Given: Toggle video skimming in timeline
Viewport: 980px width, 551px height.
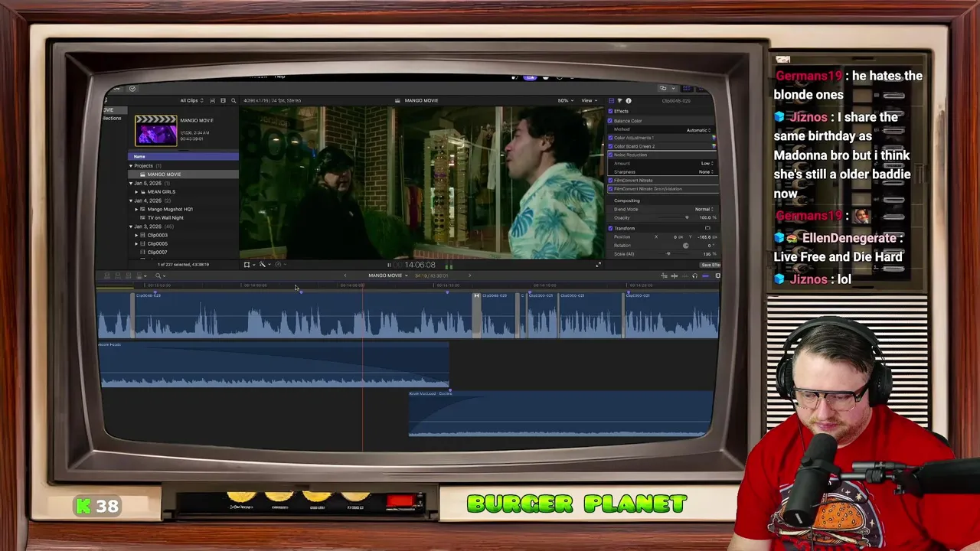Looking at the screenshot, I should tap(664, 275).
